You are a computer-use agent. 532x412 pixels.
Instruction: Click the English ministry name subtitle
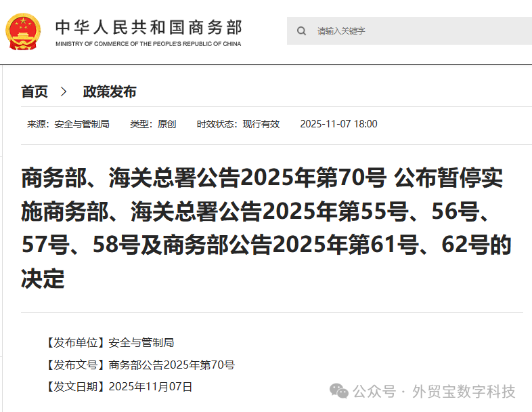[148, 44]
